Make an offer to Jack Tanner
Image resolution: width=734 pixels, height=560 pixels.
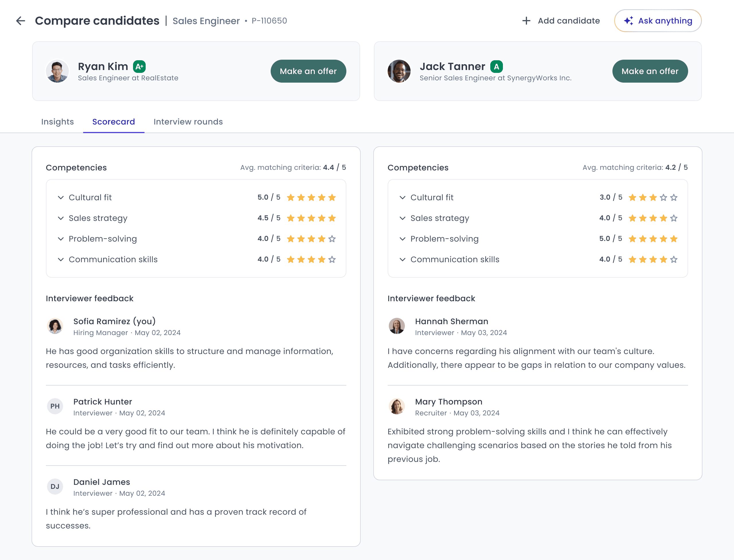click(x=650, y=71)
